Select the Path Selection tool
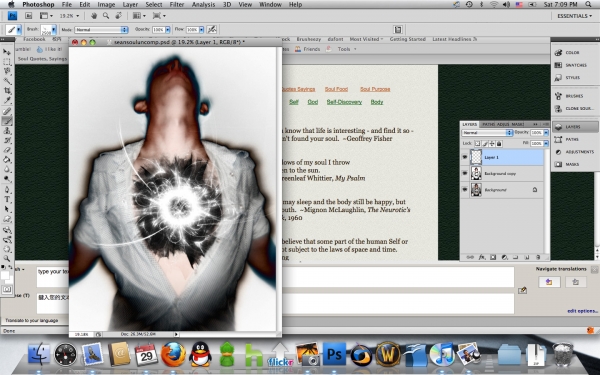This screenshot has height=375, width=600. click(x=7, y=209)
